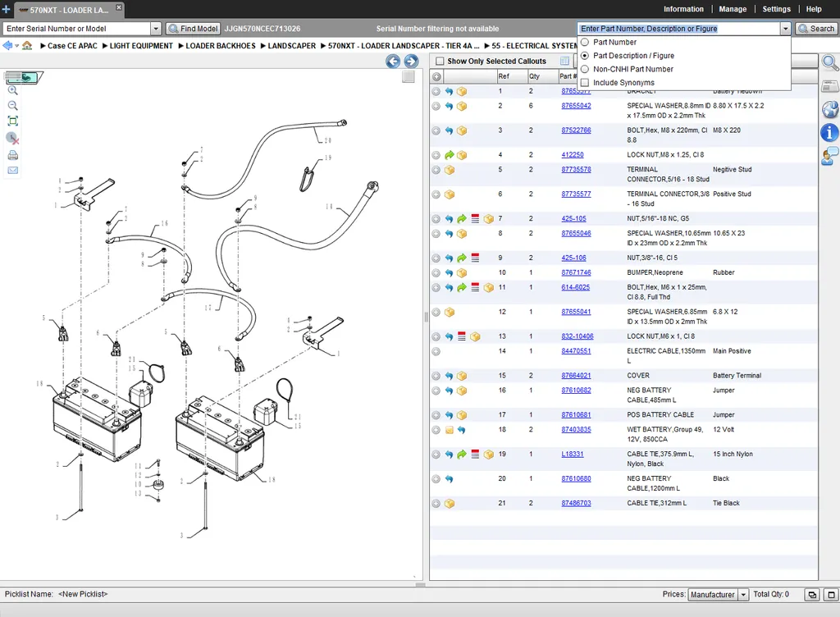Viewport: 840px width, 617px height.
Task: Select the Non-CNHI Part Number option
Action: point(585,69)
